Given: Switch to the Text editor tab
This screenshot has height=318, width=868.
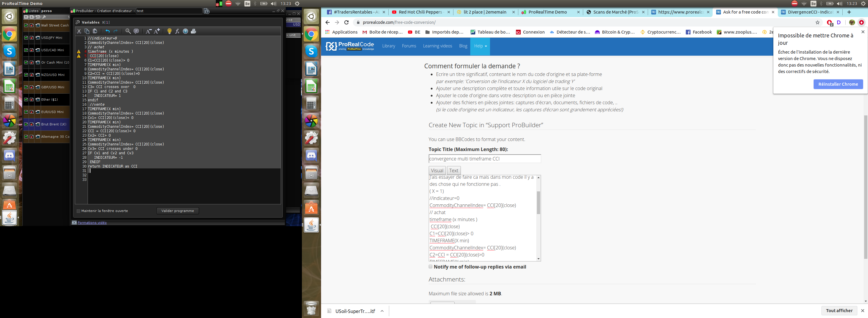Looking at the screenshot, I should click(x=453, y=170).
